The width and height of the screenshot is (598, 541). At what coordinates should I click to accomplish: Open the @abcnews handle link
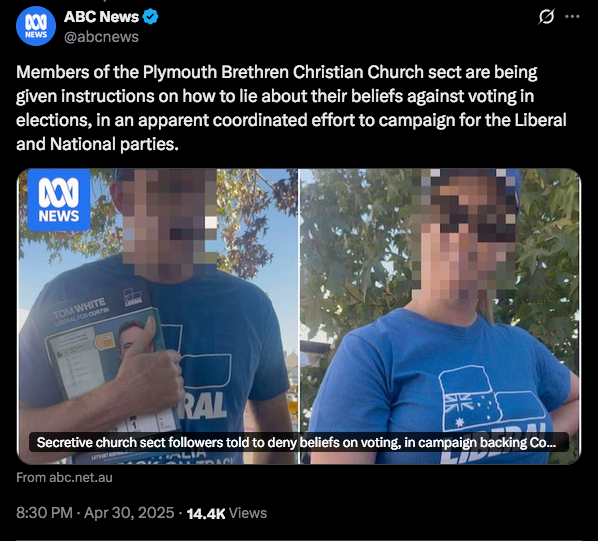tap(101, 37)
